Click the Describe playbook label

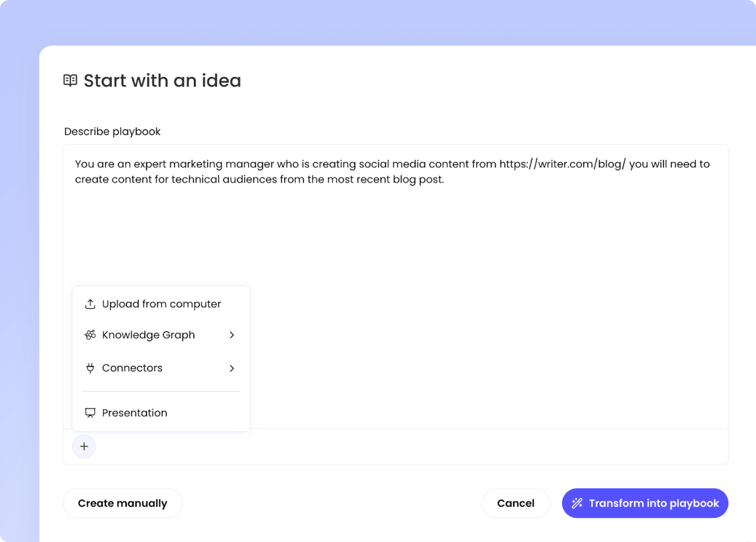click(x=112, y=132)
